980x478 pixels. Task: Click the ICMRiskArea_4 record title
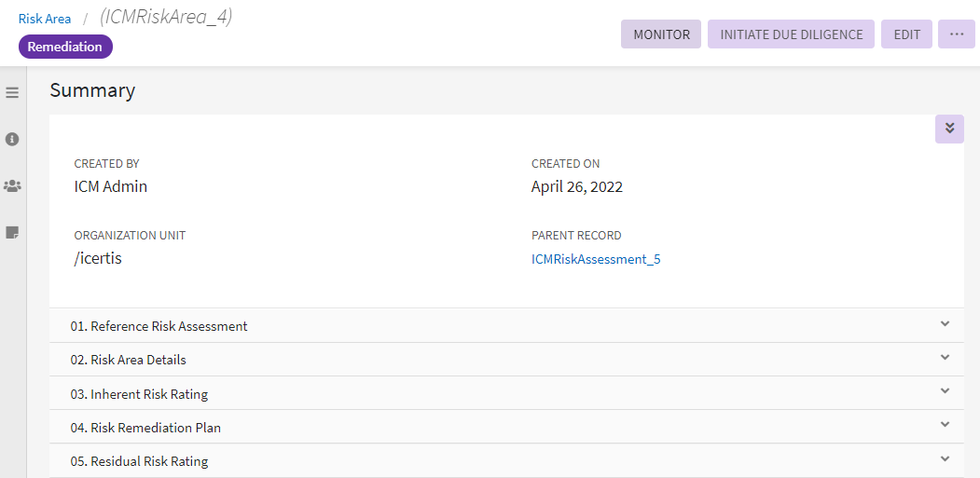point(165,17)
